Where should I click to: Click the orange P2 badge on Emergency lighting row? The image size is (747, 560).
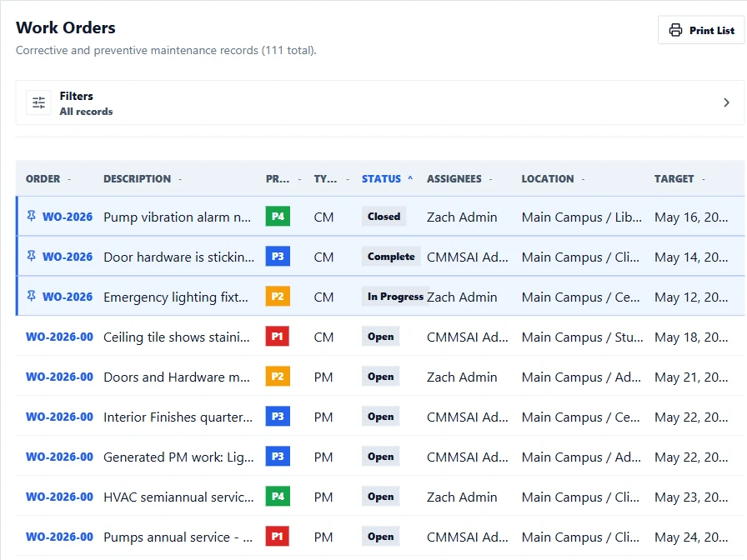[x=278, y=296]
